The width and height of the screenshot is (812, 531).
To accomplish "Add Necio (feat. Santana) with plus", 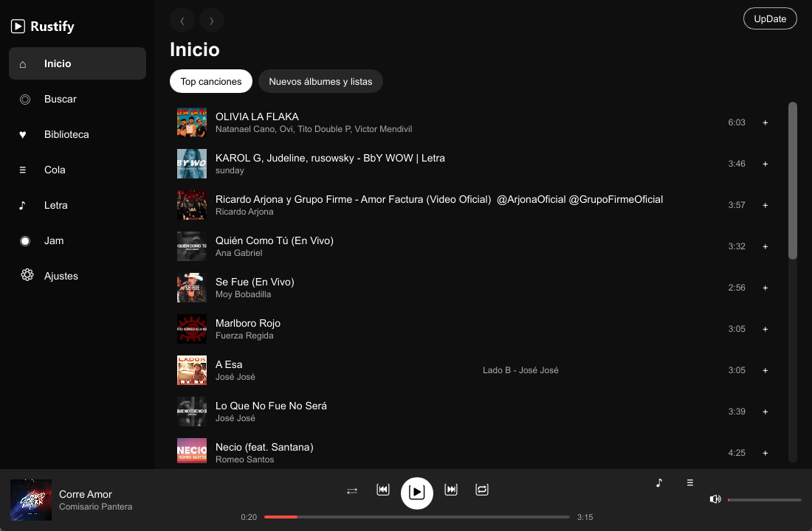I will click(x=765, y=454).
